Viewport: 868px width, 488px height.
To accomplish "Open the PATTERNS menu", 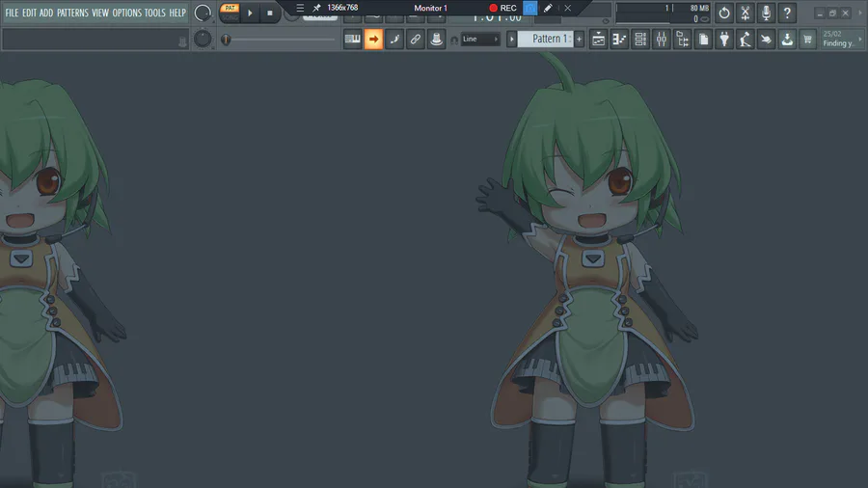I will point(72,13).
